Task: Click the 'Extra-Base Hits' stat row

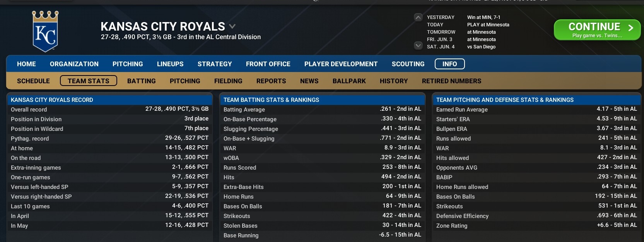Action: (x=322, y=187)
